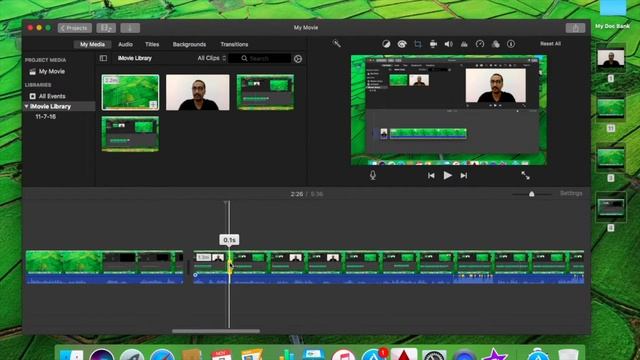Click the share export icon
The image size is (640, 360).
tap(576, 28)
